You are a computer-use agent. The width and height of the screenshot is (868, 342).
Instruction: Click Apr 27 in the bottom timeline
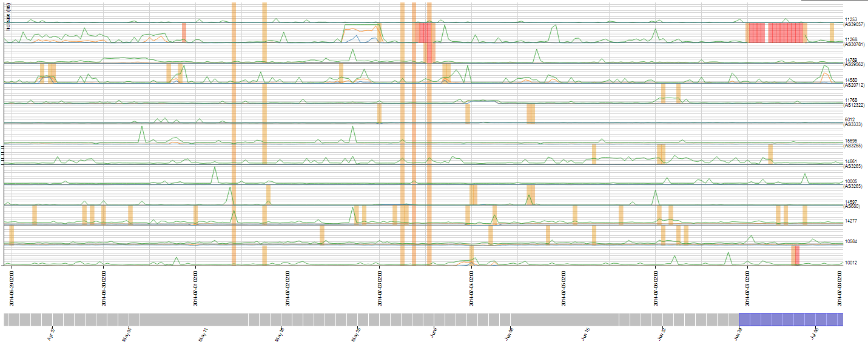tap(50, 334)
